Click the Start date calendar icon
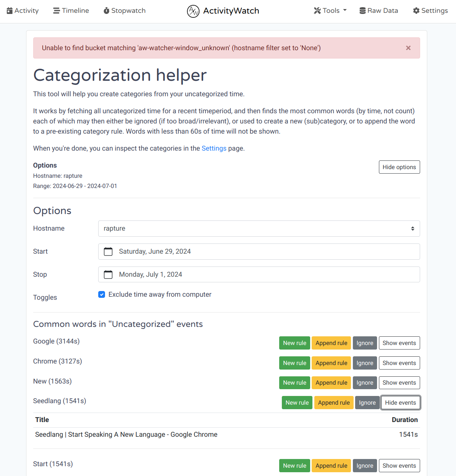The width and height of the screenshot is (456, 476). coord(108,251)
